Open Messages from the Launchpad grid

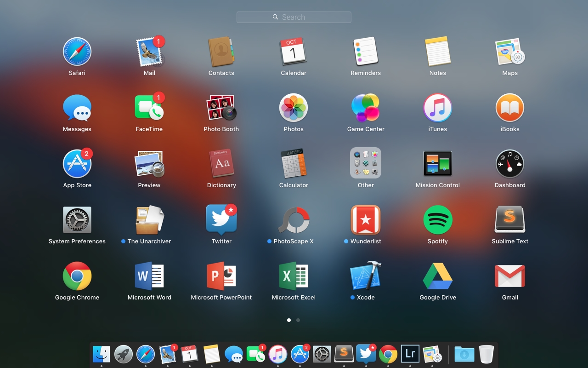[x=77, y=108]
